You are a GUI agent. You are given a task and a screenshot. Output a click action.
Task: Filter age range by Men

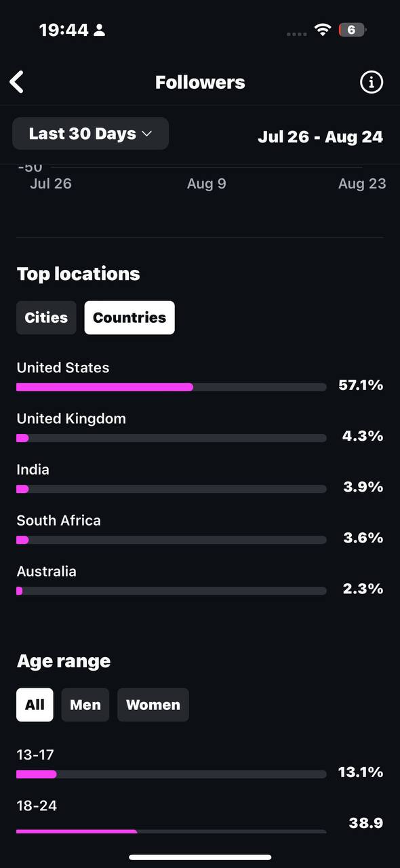[85, 705]
